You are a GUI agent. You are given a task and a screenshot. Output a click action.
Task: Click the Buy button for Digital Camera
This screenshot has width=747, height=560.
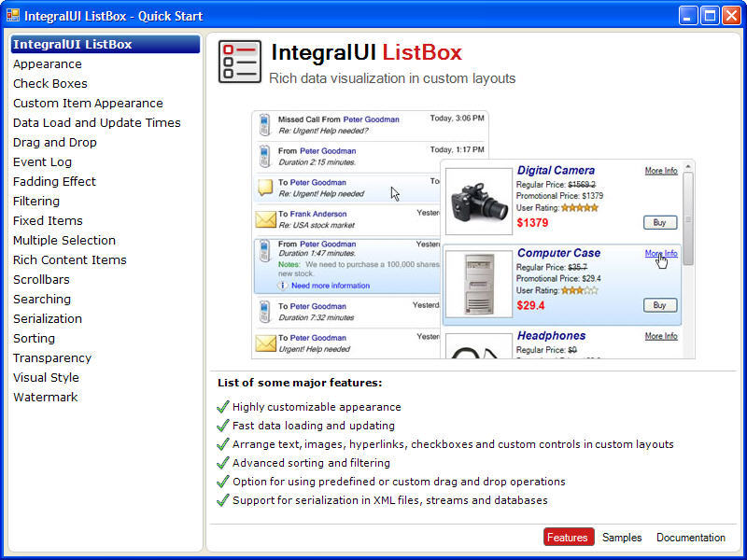point(660,222)
